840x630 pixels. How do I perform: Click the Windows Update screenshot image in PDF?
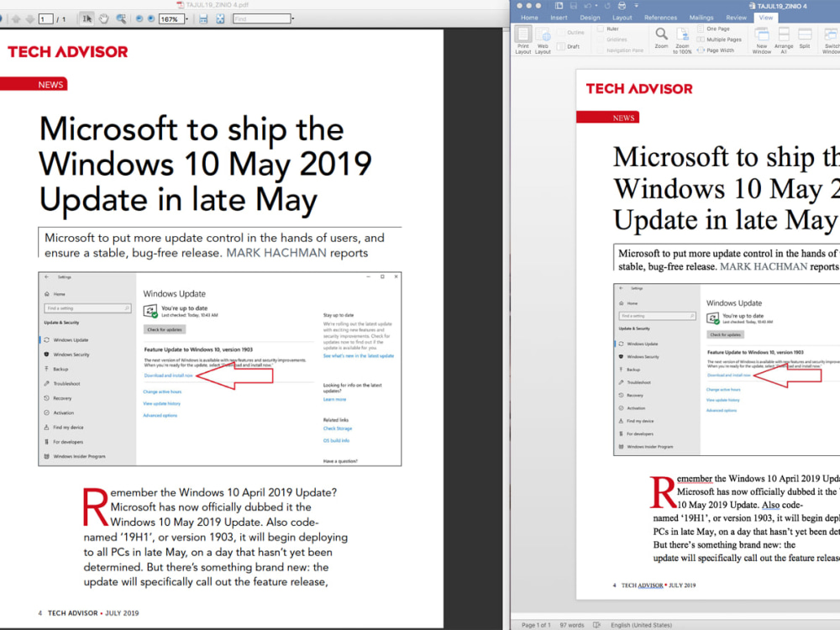click(x=219, y=369)
